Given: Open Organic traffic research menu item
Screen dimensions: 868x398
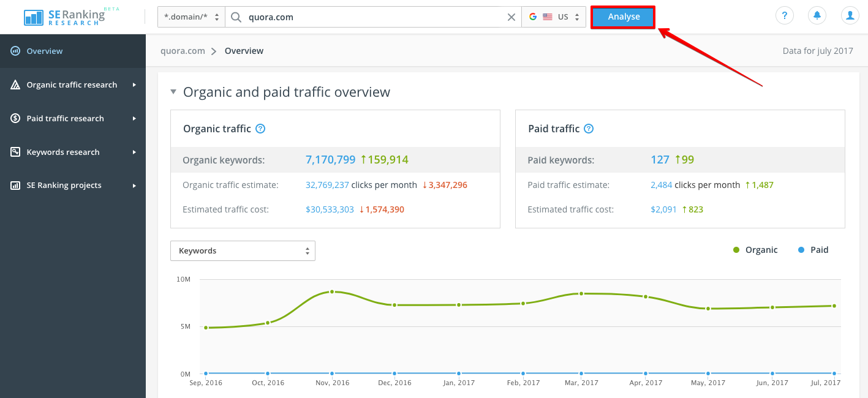Looking at the screenshot, I should click(x=73, y=84).
